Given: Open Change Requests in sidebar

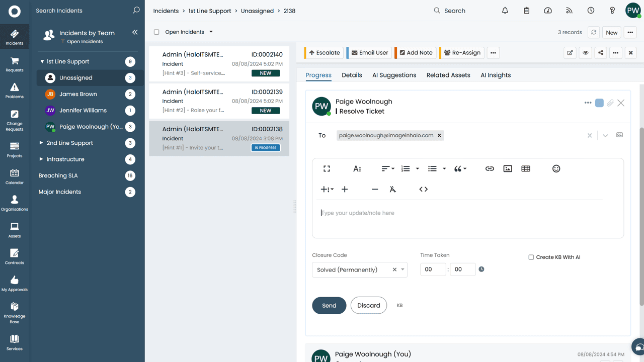Looking at the screenshot, I should (15, 121).
